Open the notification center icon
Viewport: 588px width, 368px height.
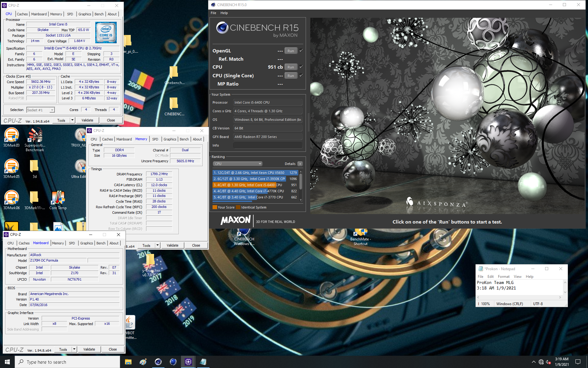click(578, 362)
